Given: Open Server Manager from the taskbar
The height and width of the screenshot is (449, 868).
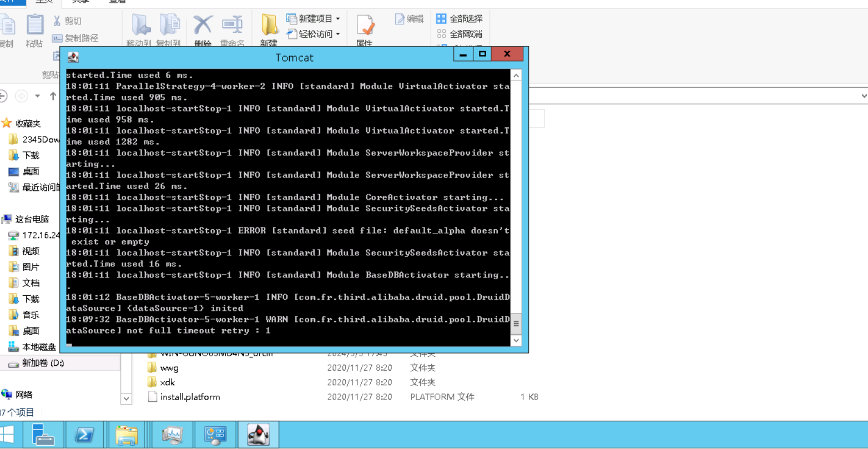Looking at the screenshot, I should pyautogui.click(x=43, y=435).
